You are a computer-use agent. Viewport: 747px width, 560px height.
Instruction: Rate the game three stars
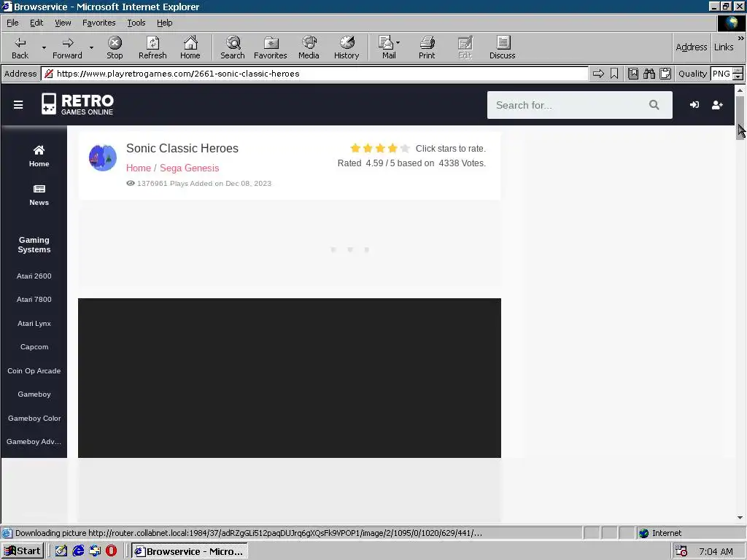(x=380, y=148)
